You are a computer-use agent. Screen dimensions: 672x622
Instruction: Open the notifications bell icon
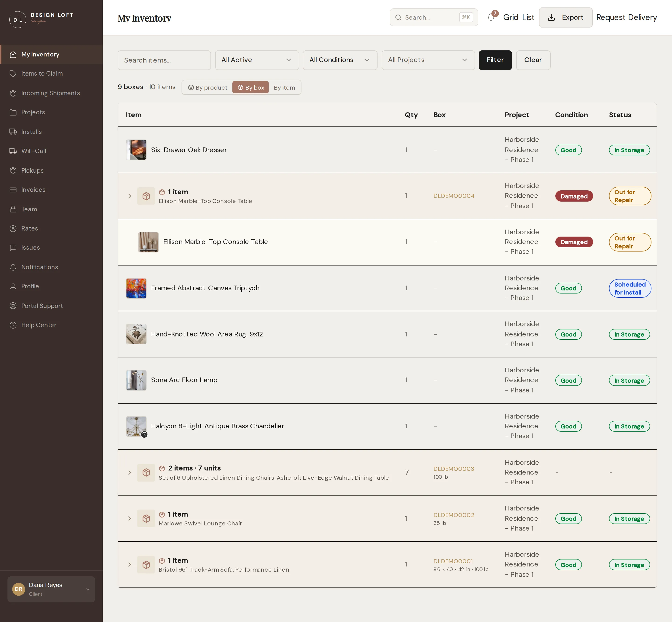point(491,17)
